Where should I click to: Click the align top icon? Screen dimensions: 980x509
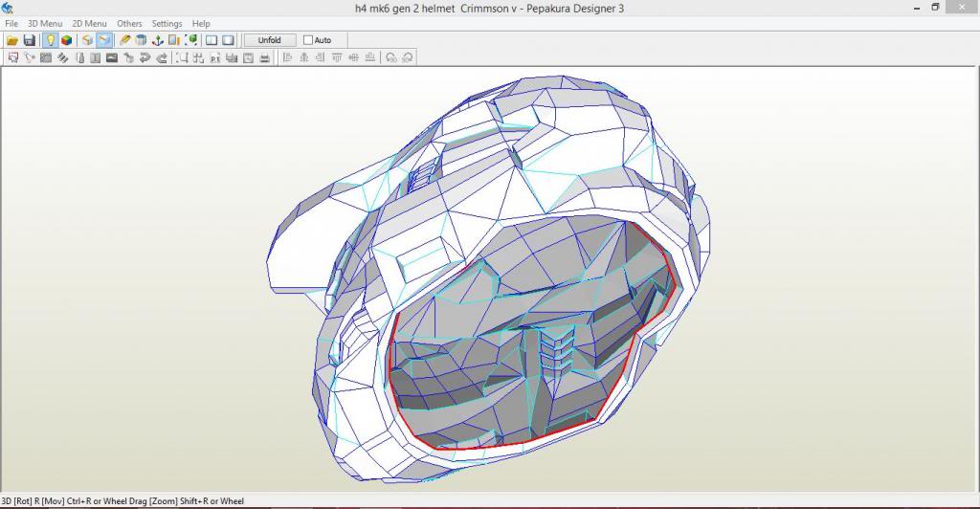(338, 57)
